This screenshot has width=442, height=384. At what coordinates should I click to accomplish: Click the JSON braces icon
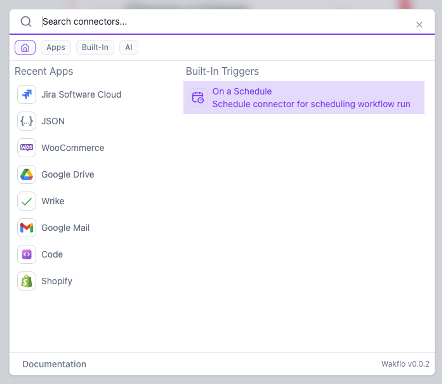26,121
